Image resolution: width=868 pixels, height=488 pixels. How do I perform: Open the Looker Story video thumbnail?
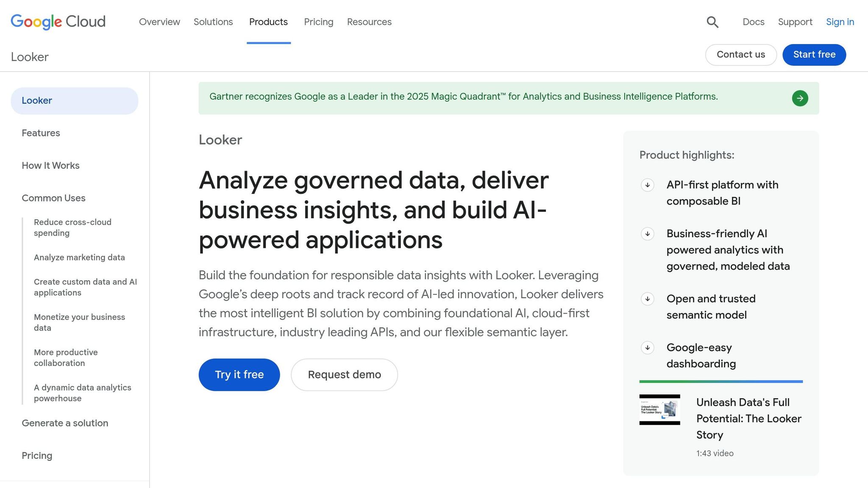[659, 410]
